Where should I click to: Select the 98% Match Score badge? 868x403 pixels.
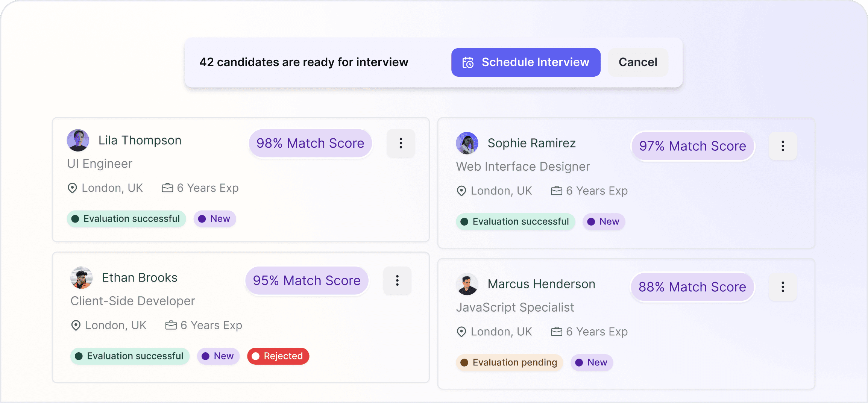(x=310, y=143)
